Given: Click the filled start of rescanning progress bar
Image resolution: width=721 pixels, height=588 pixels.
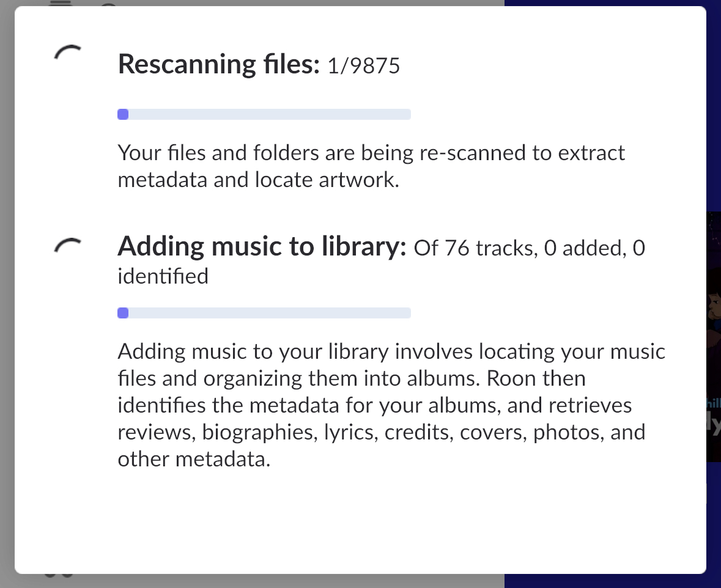Looking at the screenshot, I should point(123,114).
